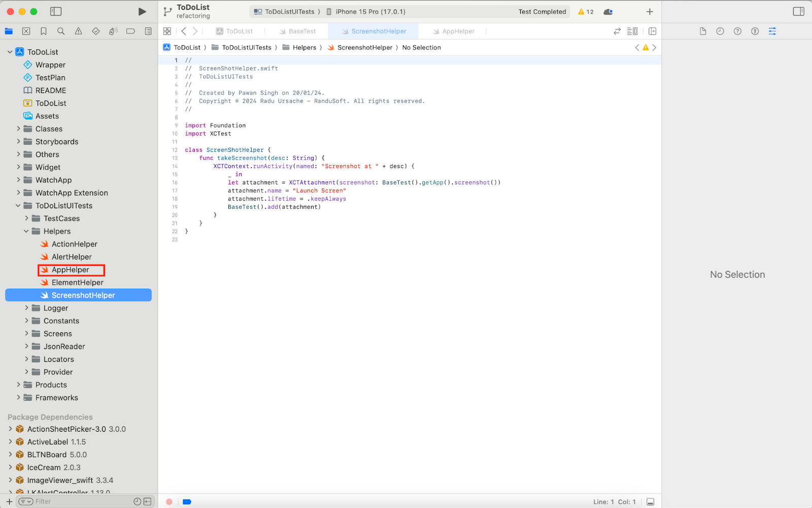Add an editor on the right
812x508 pixels.
coord(653,31)
